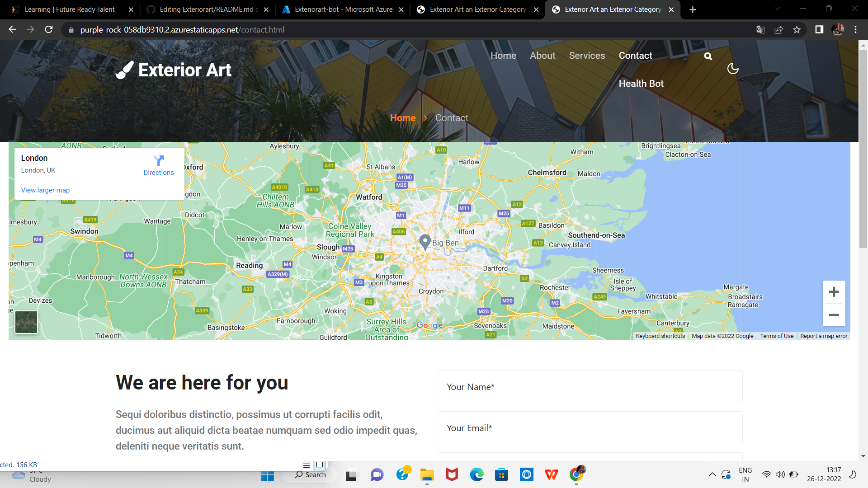
Task: Click the share page icon in the address bar
Action: (x=778, y=30)
